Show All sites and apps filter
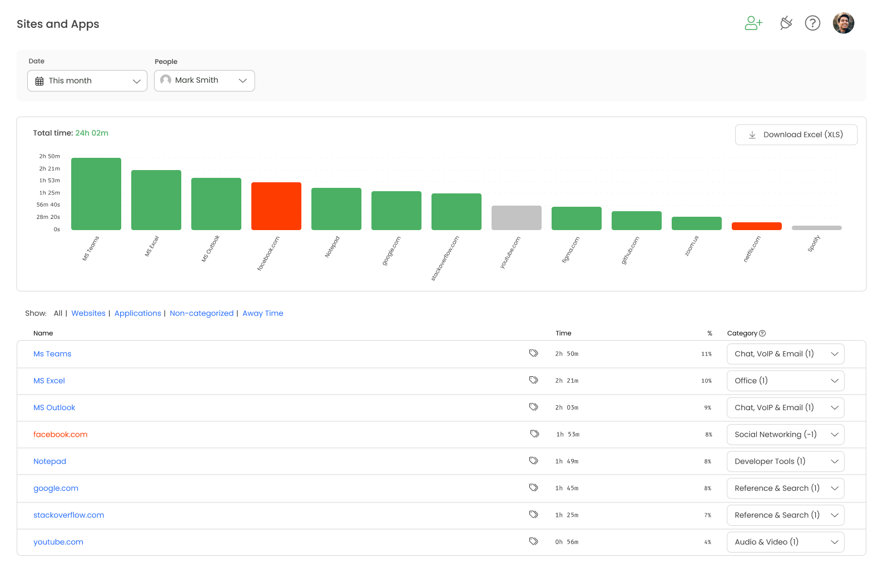The height and width of the screenshot is (588, 883). point(58,313)
